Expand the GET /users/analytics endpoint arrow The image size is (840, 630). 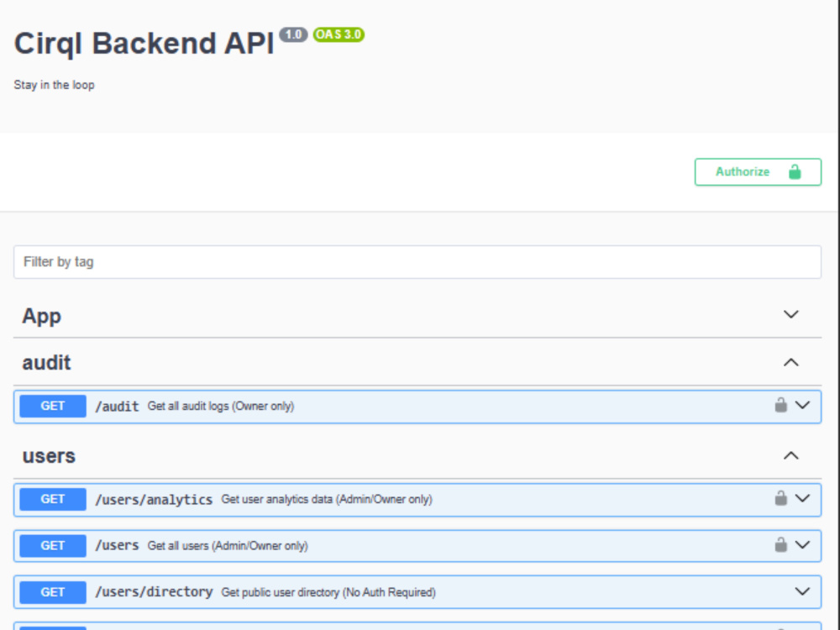point(802,499)
